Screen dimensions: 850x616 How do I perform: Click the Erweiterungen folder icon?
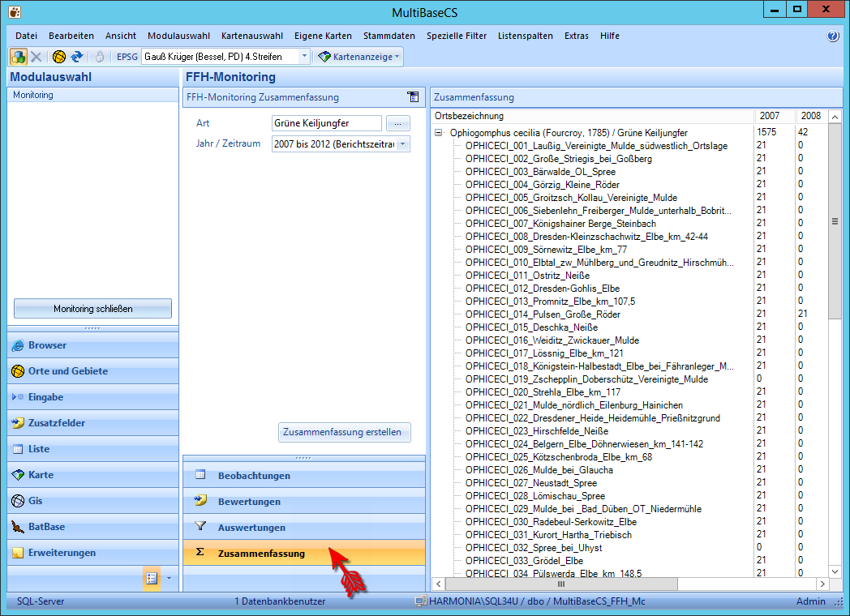pyautogui.click(x=18, y=553)
